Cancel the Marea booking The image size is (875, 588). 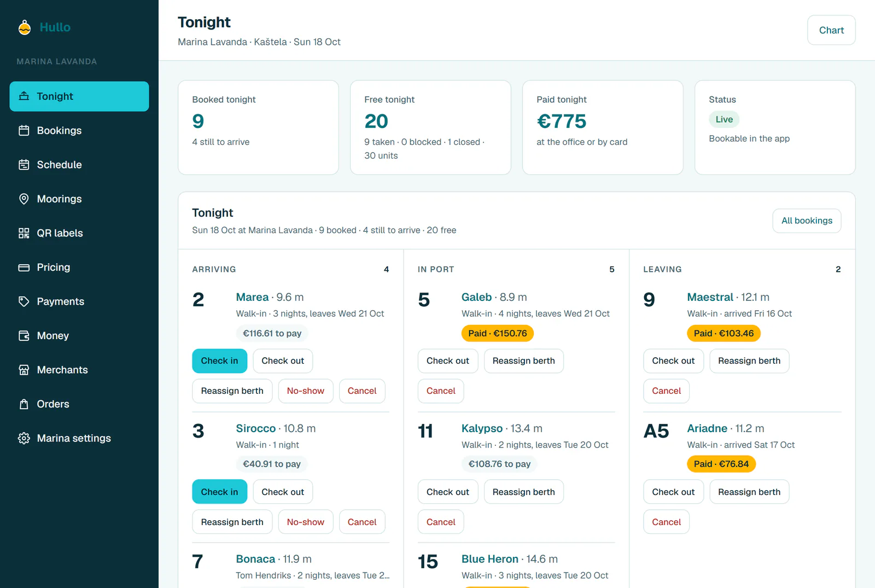362,391
